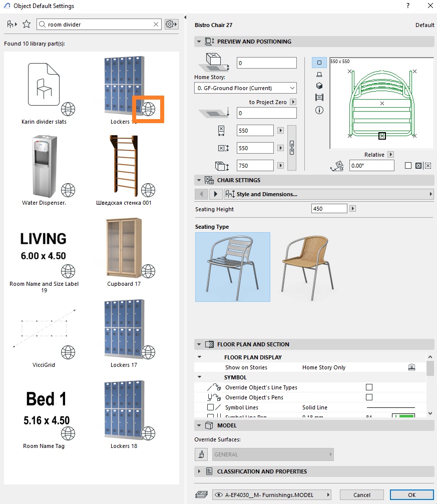The image size is (437, 504).
Task: Click the room divider search field
Action: coord(100,25)
